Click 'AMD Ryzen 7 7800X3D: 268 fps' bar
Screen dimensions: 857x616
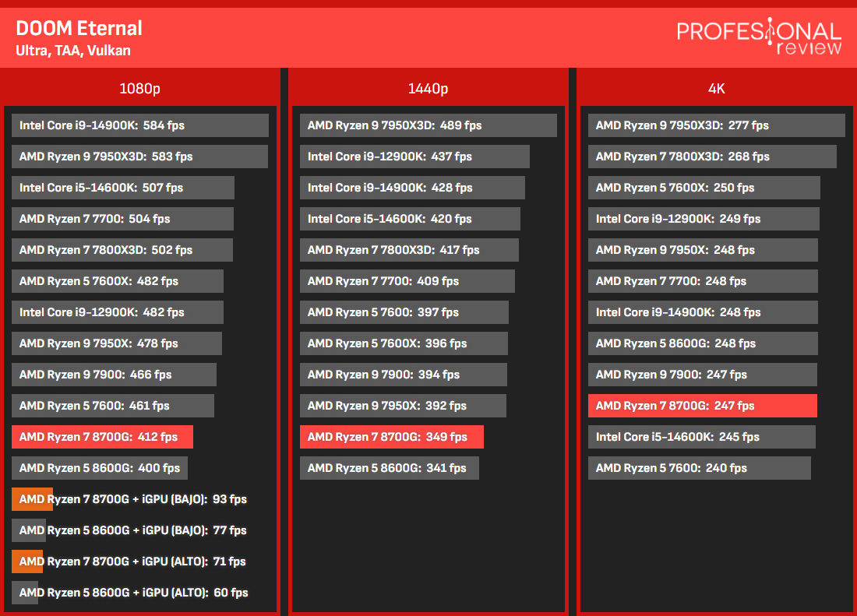(712, 157)
